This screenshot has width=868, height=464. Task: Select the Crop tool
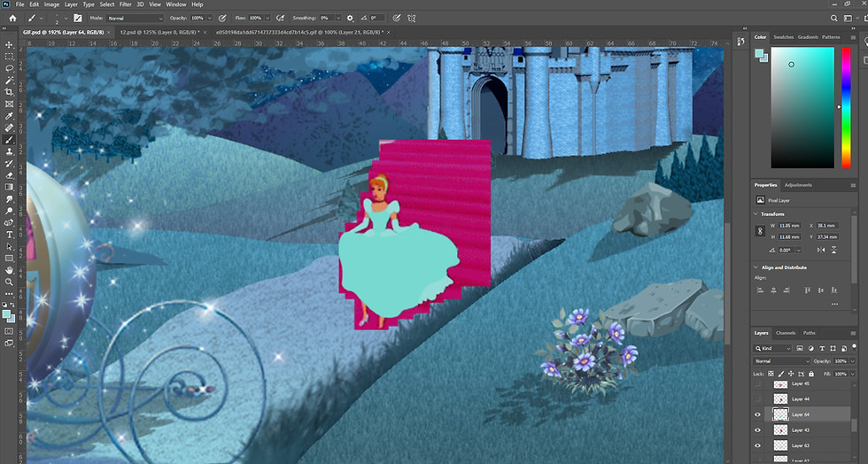tap(9, 92)
